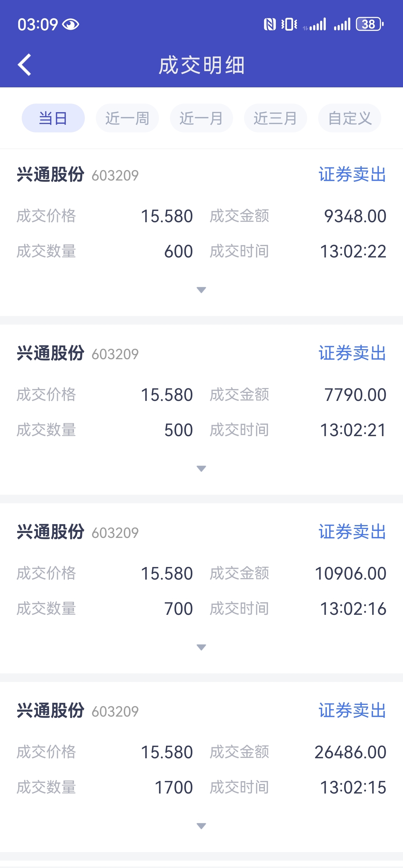Switch to 近一月 filter

201,118
